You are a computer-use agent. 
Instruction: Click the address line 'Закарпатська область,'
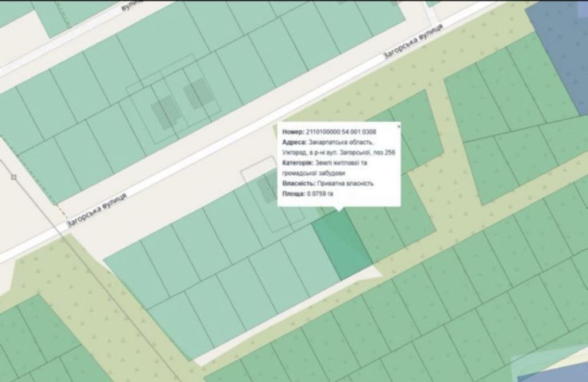click(x=341, y=142)
